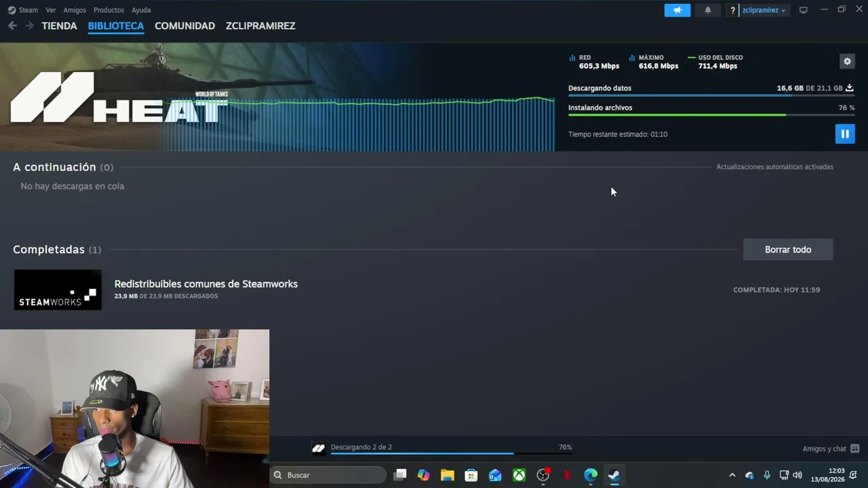Open the Amigos menu
The height and width of the screenshot is (488, 868).
75,10
